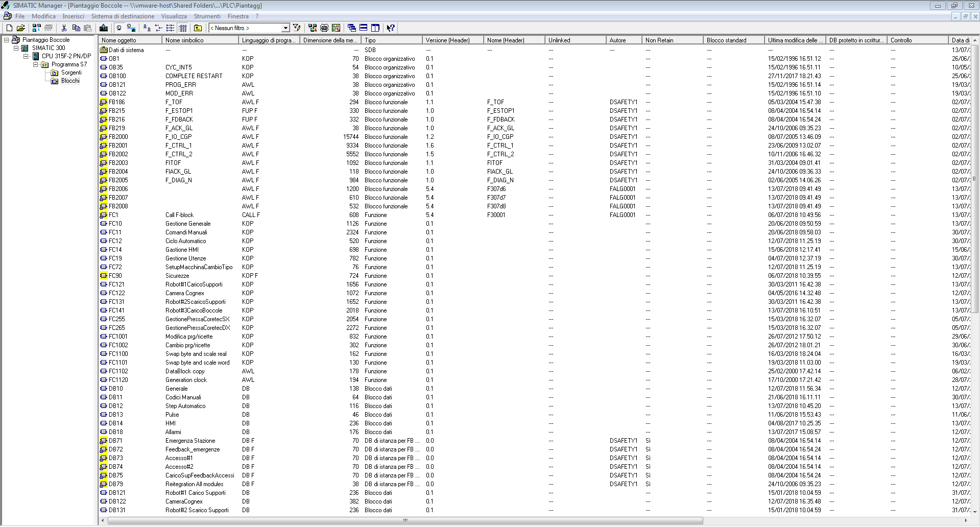Click the Cascade windows icon
Image resolution: width=980 pixels, height=527 pixels.
[x=352, y=28]
